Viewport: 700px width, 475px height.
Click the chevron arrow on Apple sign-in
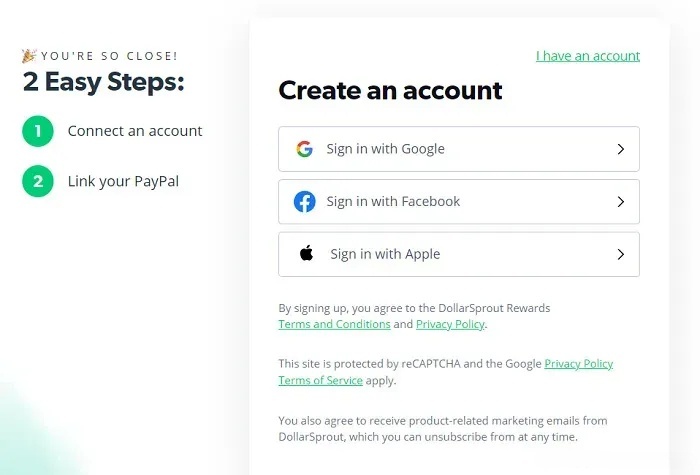pos(620,254)
